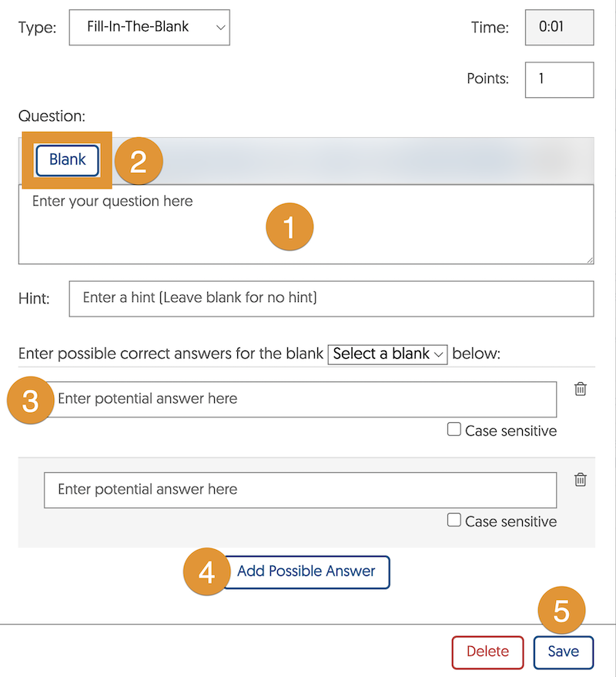Click trash icon beside second potential answer
The width and height of the screenshot is (616, 677).
581,480
